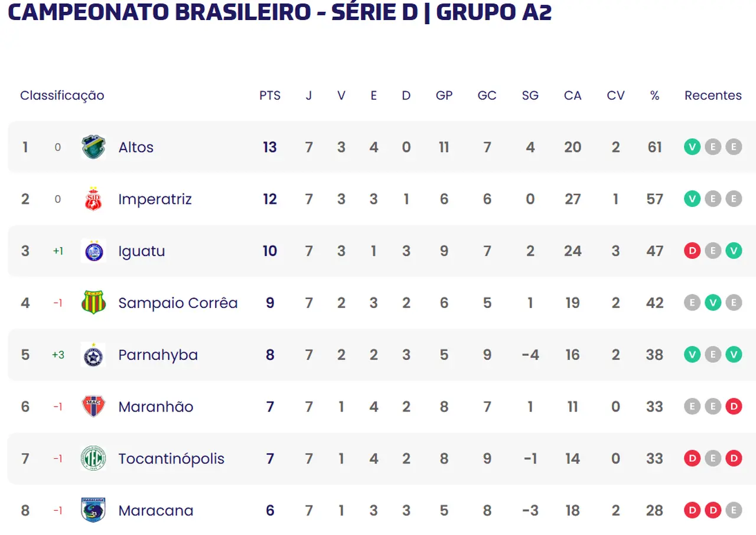756x535 pixels.
Task: Click the SG column header
Action: (x=530, y=96)
